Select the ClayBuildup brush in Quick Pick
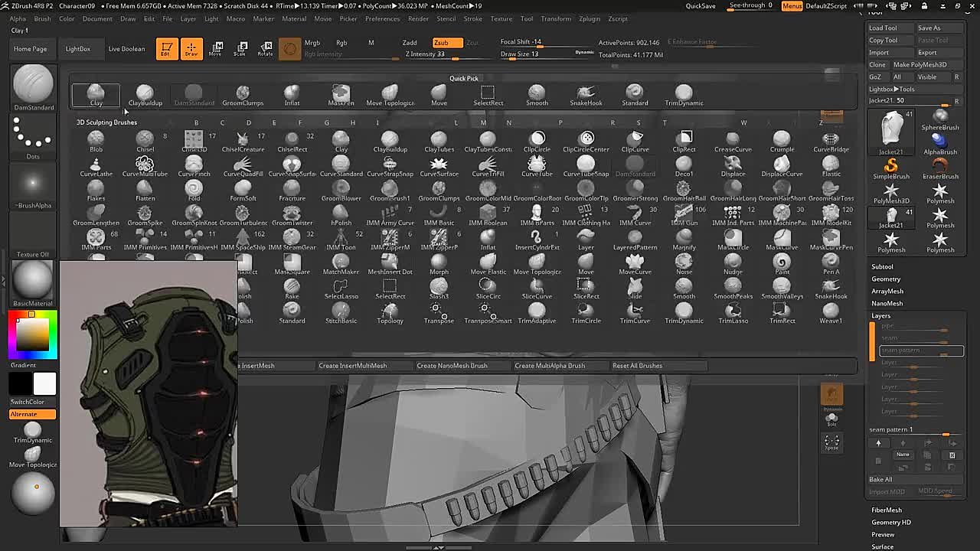 coord(145,95)
